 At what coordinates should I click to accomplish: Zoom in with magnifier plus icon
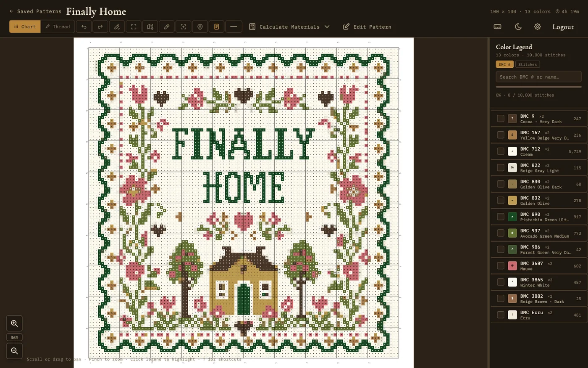(x=14, y=323)
